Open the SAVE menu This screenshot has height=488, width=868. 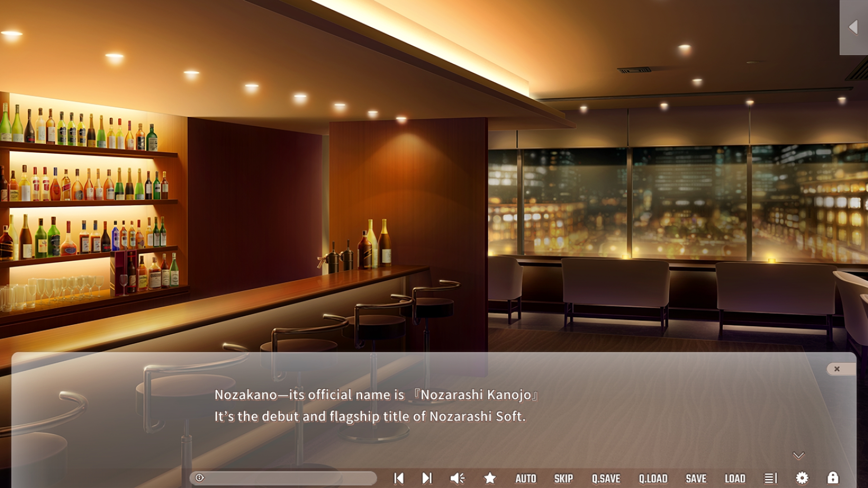pos(696,479)
